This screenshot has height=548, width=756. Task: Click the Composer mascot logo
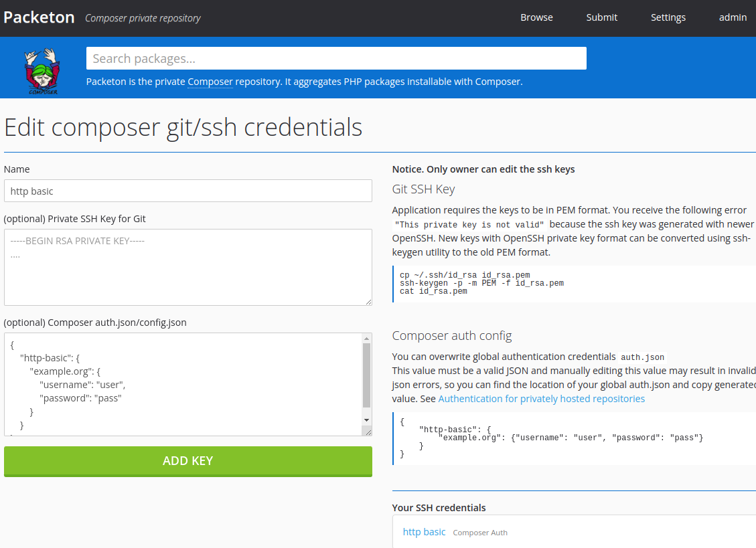pyautogui.click(x=42, y=71)
